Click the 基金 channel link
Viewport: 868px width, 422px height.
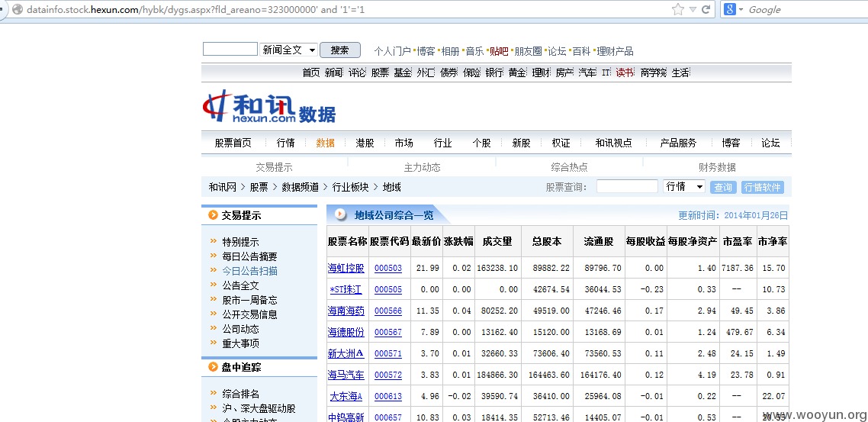[403, 72]
